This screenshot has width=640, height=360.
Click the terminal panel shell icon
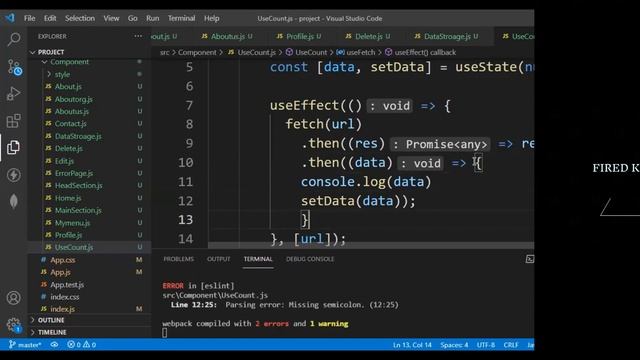point(529,259)
